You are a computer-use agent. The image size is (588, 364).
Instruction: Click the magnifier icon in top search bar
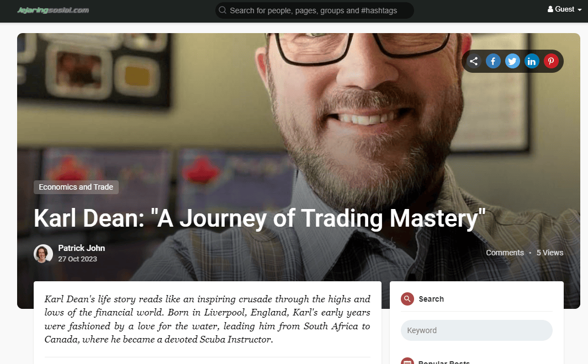(x=223, y=10)
